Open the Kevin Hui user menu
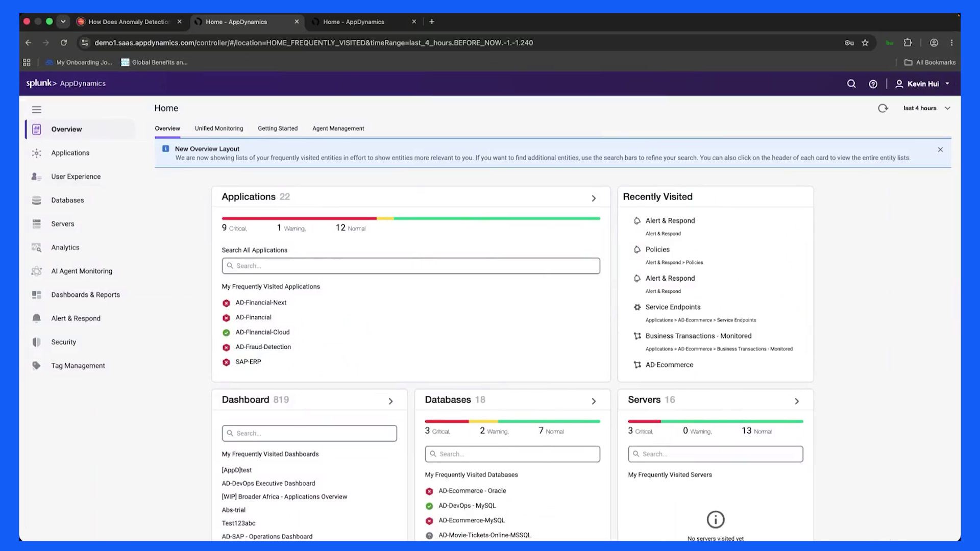 coord(922,84)
